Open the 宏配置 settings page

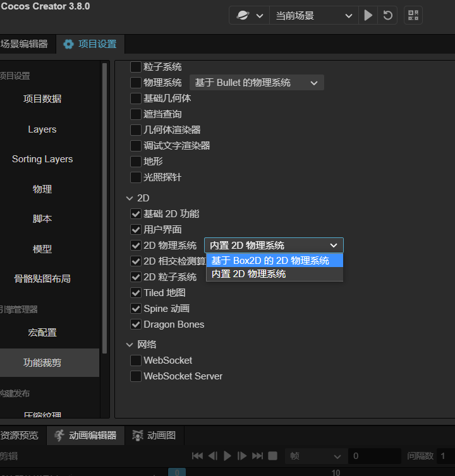click(x=42, y=333)
